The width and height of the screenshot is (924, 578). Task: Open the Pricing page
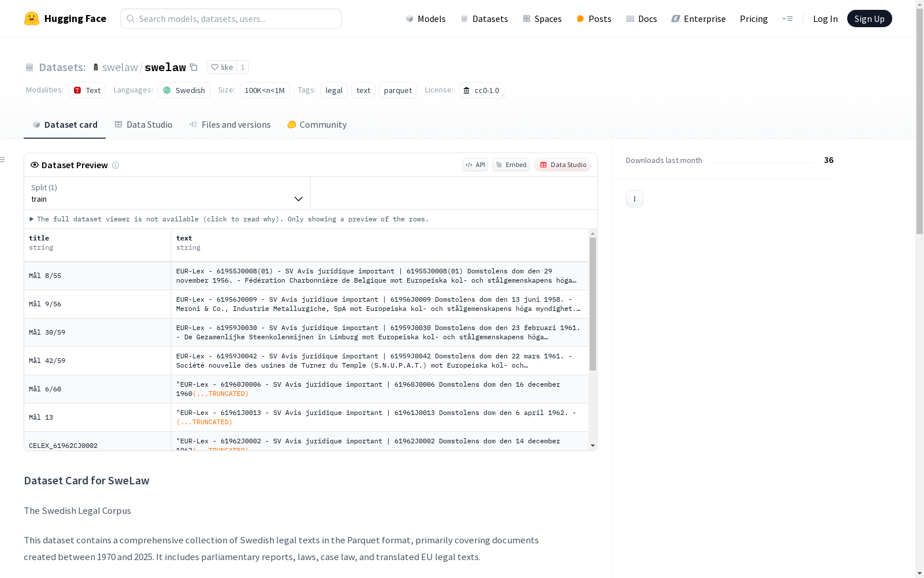pos(754,18)
